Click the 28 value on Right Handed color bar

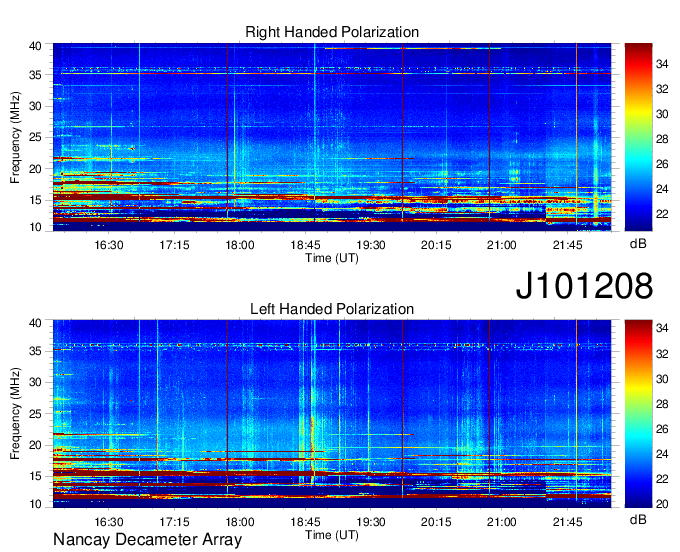coord(662,139)
